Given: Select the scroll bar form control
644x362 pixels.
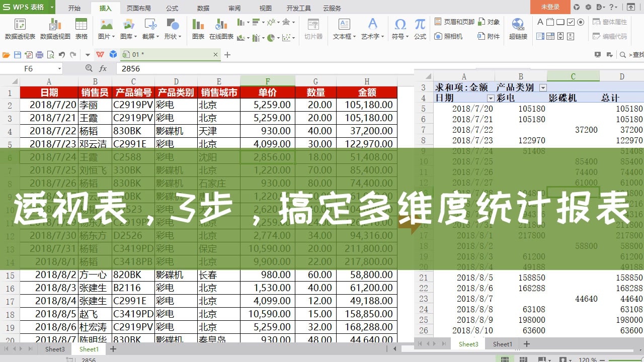Looking at the screenshot, I should click(560, 36).
